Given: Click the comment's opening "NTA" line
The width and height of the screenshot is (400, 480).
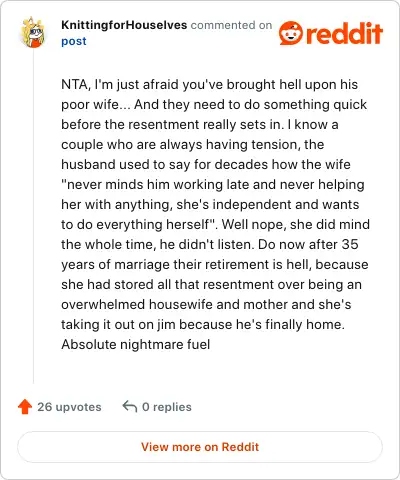Looking at the screenshot, I should 209,84.
